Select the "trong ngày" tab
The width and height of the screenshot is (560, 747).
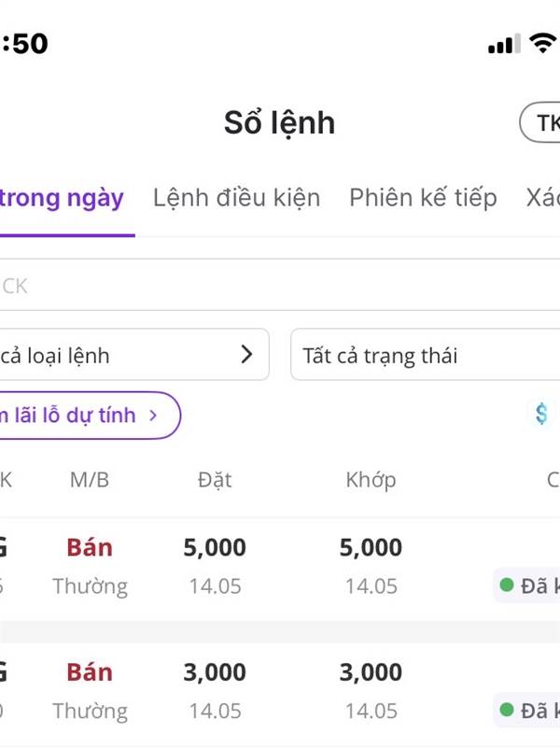pos(63,198)
